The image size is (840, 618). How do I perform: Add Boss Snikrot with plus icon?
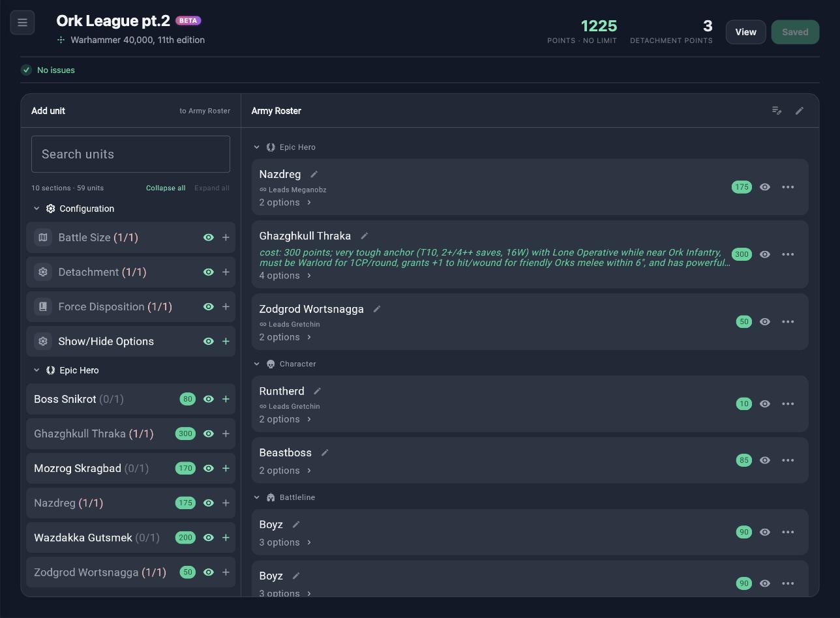click(226, 399)
